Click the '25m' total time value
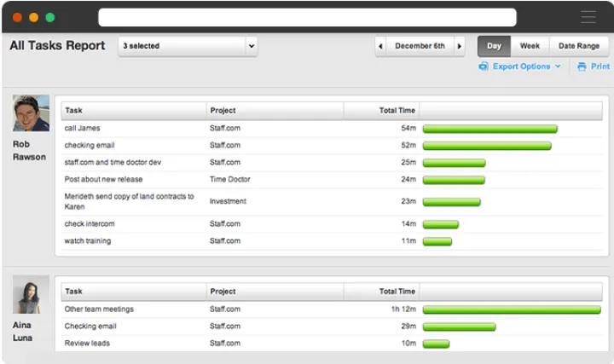The image size is (614, 364). pos(408,162)
